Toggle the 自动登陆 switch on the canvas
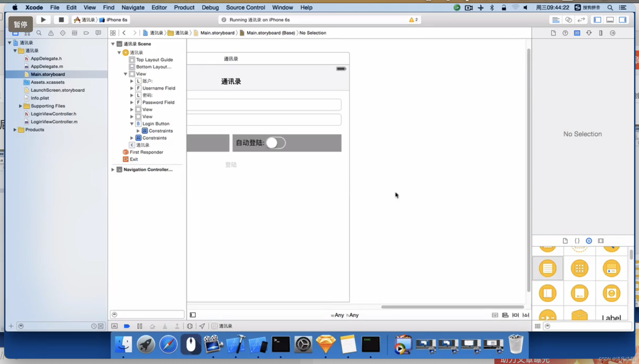Screen dimensions: 639x364 coord(276,143)
